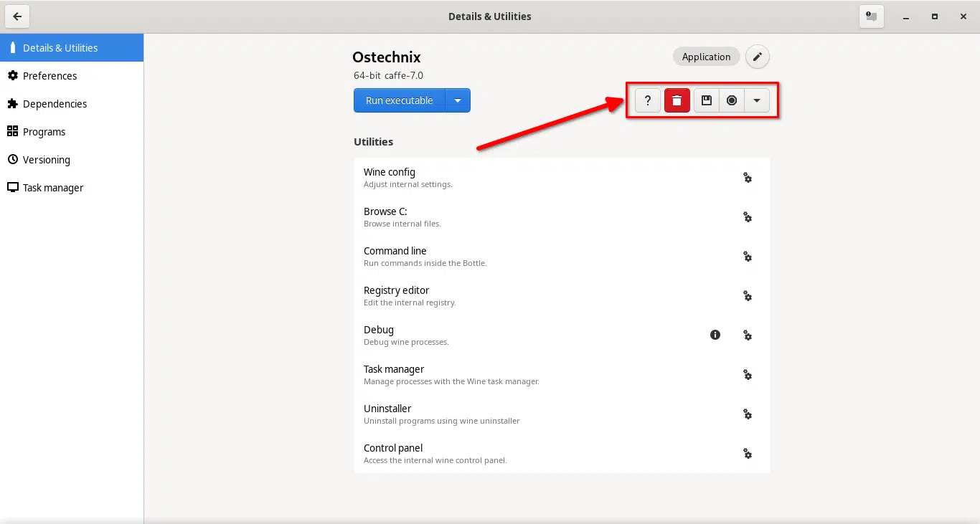
Task: Click the Debug info icon
Action: tap(715, 335)
